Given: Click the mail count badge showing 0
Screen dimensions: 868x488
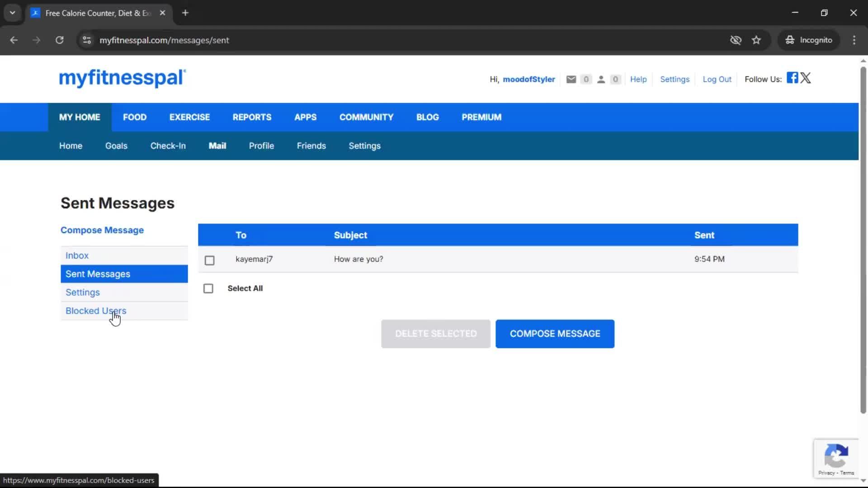Looking at the screenshot, I should [x=586, y=80].
